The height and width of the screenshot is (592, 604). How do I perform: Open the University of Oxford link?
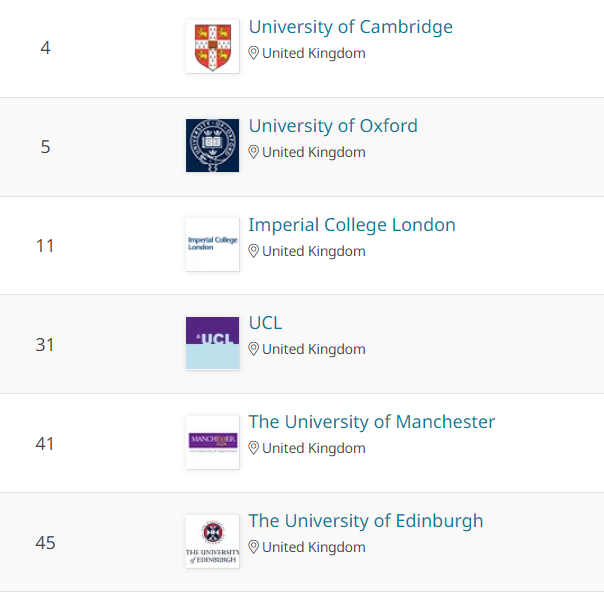tap(333, 126)
